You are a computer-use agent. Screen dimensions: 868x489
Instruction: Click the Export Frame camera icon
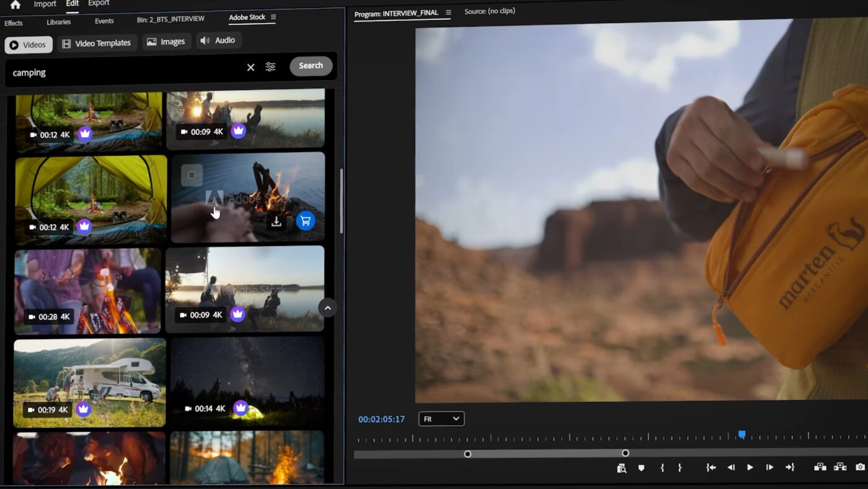pyautogui.click(x=860, y=467)
